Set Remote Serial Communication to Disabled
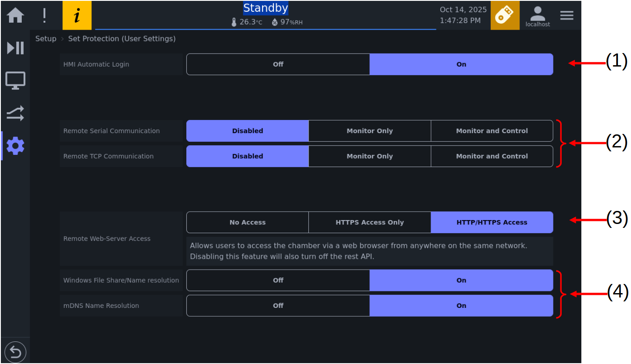 click(x=247, y=131)
